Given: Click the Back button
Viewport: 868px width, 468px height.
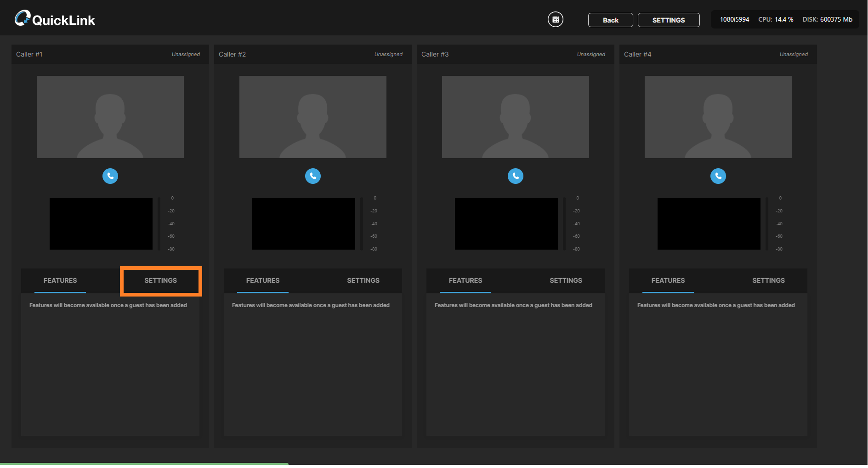Looking at the screenshot, I should [x=610, y=20].
